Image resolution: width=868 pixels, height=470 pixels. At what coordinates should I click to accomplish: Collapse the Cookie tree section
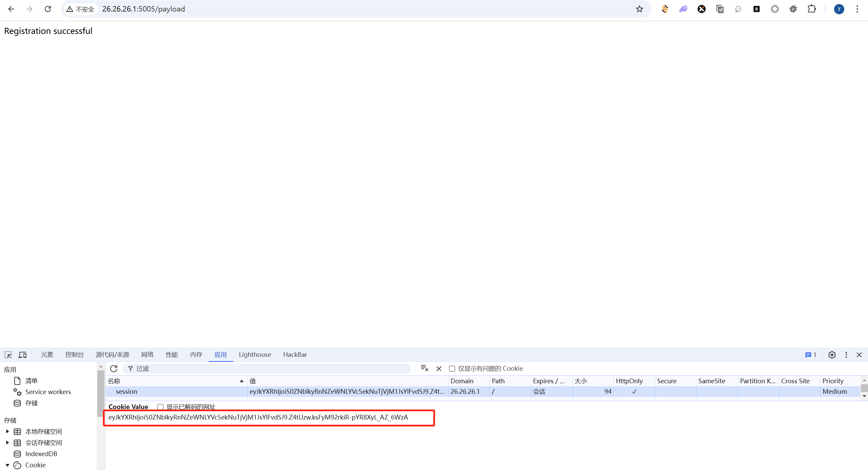click(x=7, y=465)
